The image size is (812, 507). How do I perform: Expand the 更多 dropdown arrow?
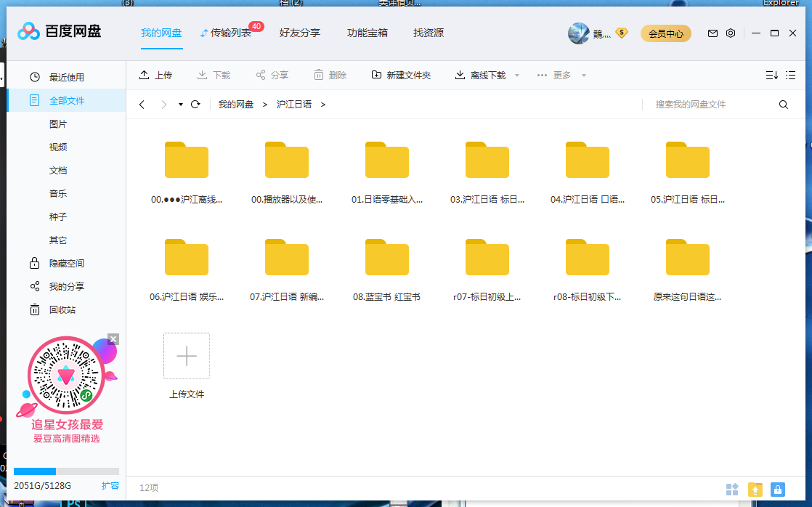[x=584, y=76]
